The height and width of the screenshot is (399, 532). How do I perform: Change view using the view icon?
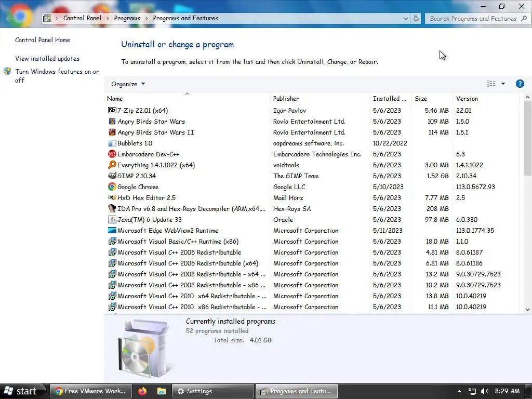point(490,84)
